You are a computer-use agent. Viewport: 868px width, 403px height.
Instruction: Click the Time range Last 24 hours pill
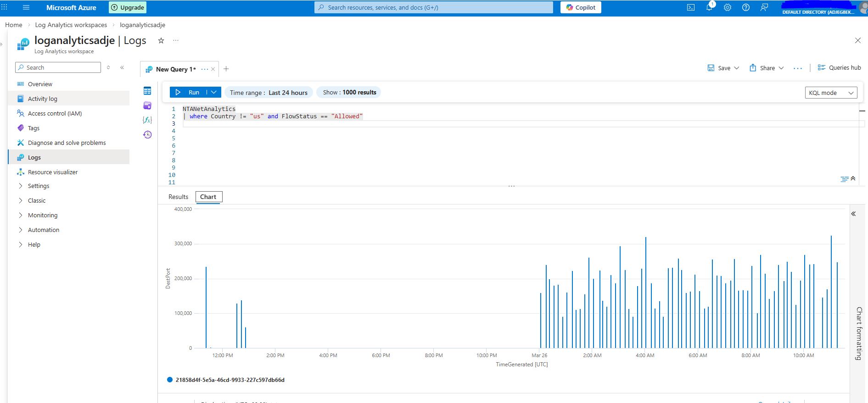coord(269,92)
